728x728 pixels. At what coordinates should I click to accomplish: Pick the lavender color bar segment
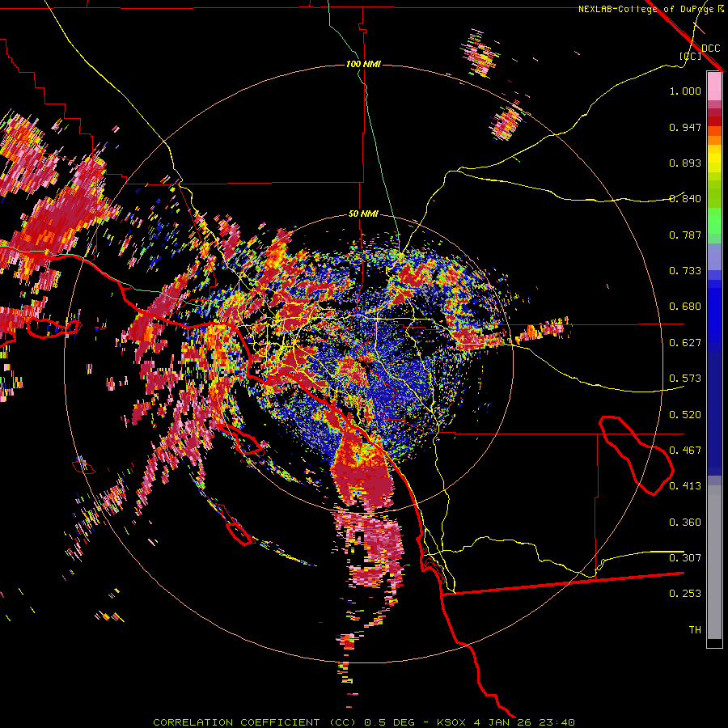(x=714, y=256)
